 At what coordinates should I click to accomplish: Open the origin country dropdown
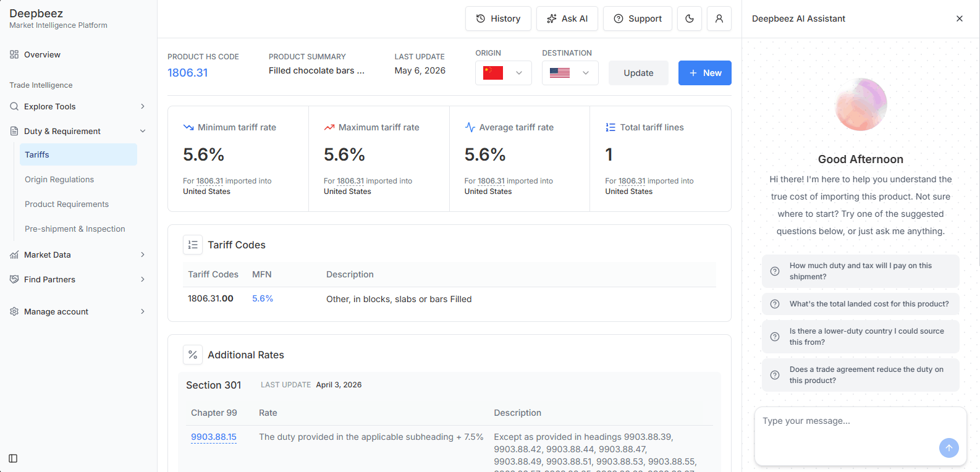point(504,73)
